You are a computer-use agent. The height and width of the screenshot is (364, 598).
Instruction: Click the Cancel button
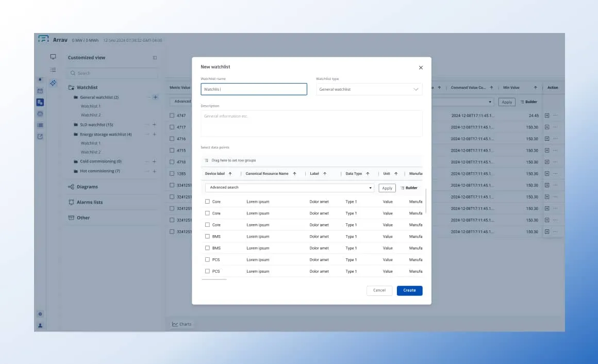379,290
